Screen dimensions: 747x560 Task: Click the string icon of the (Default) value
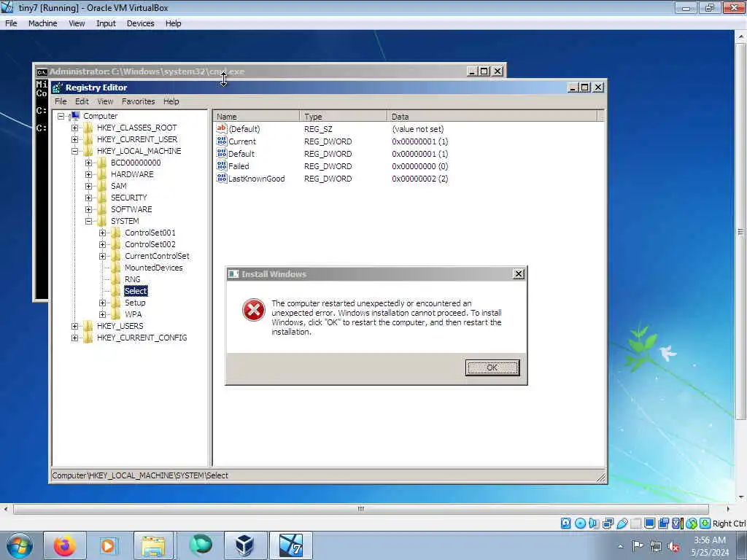click(x=222, y=128)
